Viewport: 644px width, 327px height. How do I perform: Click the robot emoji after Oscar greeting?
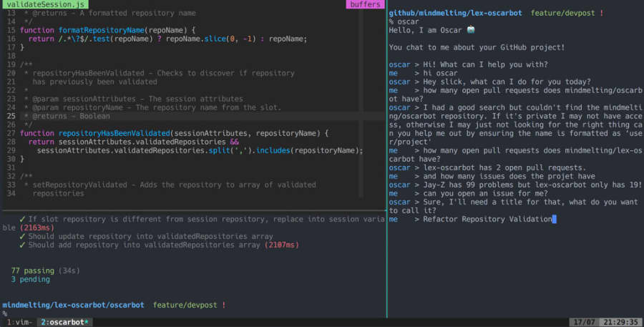tap(470, 30)
